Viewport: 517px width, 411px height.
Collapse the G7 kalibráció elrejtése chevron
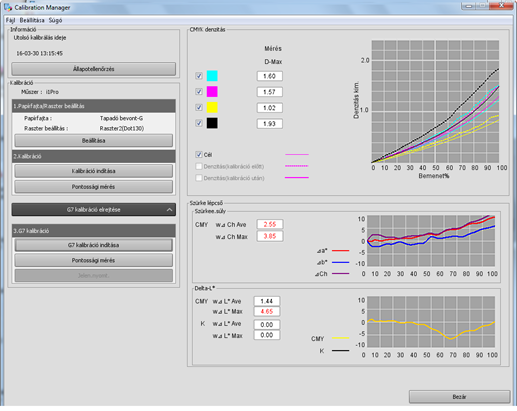click(x=169, y=210)
